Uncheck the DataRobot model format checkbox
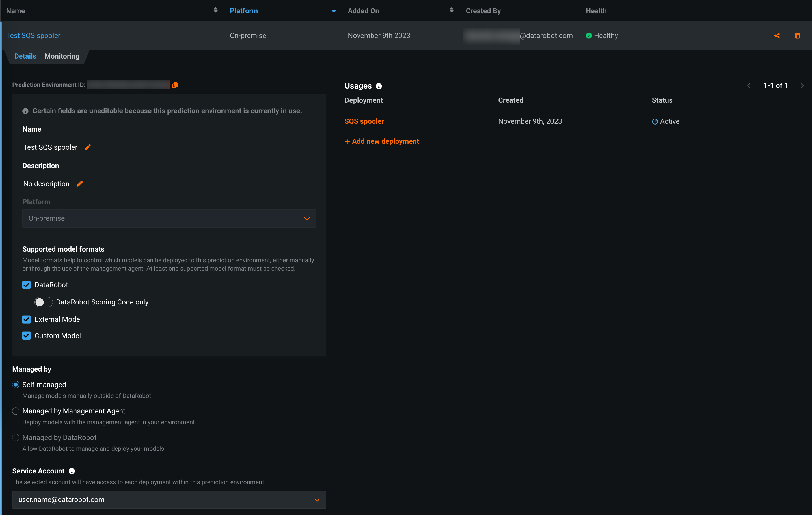This screenshot has height=515, width=812. (x=26, y=285)
